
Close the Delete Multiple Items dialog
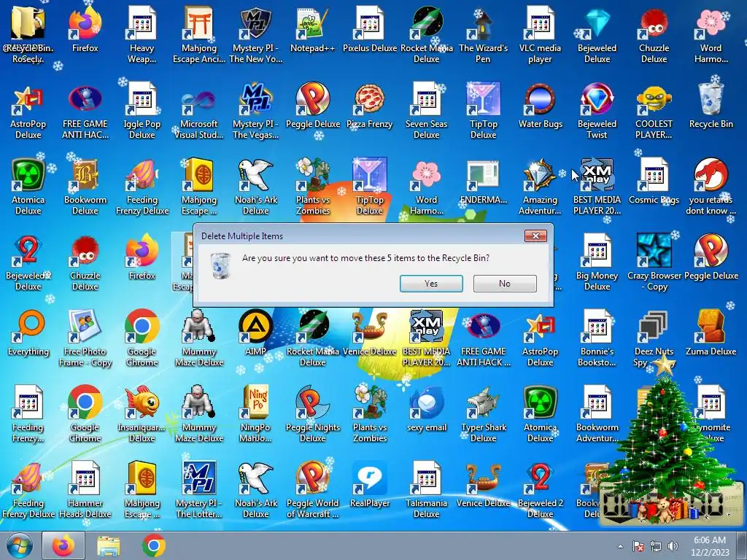(x=535, y=236)
